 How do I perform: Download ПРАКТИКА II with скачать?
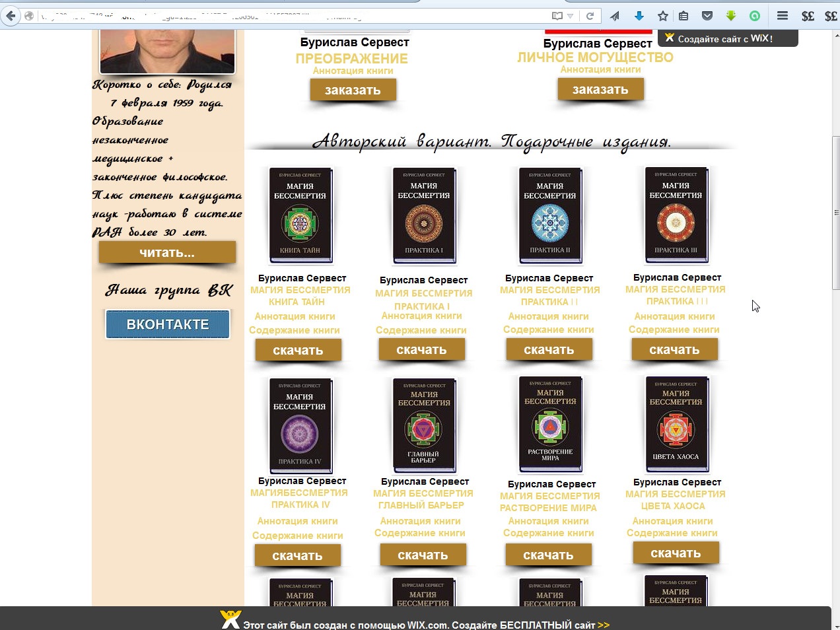(549, 350)
